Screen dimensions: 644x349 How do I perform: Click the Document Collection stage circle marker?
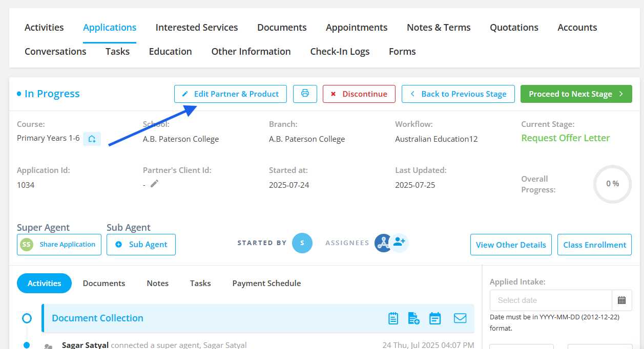point(27,319)
